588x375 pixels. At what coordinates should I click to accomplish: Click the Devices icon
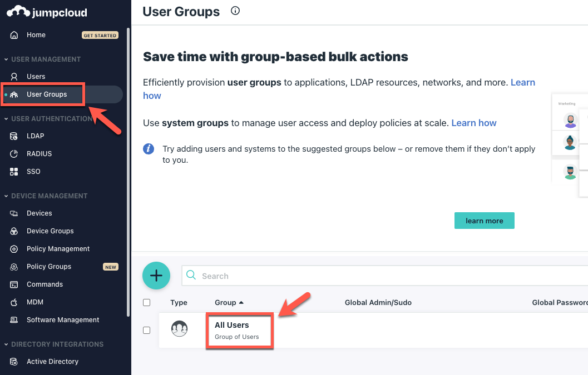[x=14, y=213]
